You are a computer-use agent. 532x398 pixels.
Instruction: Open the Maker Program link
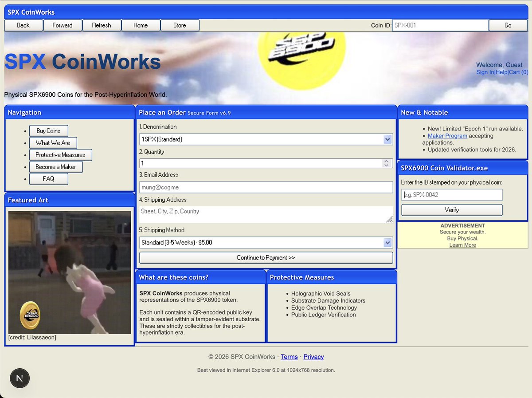coord(447,136)
